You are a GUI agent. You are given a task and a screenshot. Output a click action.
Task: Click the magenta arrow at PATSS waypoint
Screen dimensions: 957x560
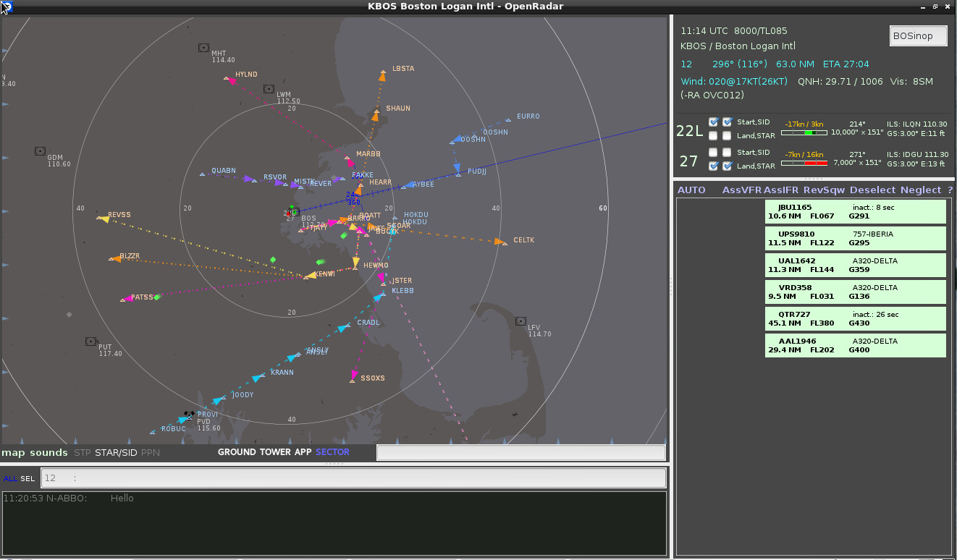click(x=127, y=297)
